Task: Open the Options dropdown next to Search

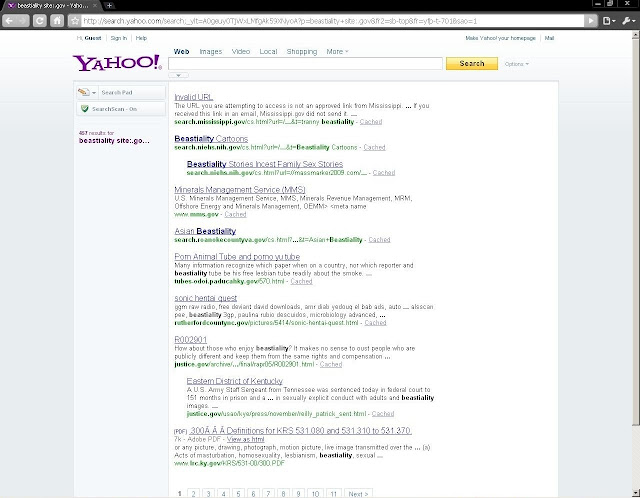Action: pyautogui.click(x=516, y=64)
